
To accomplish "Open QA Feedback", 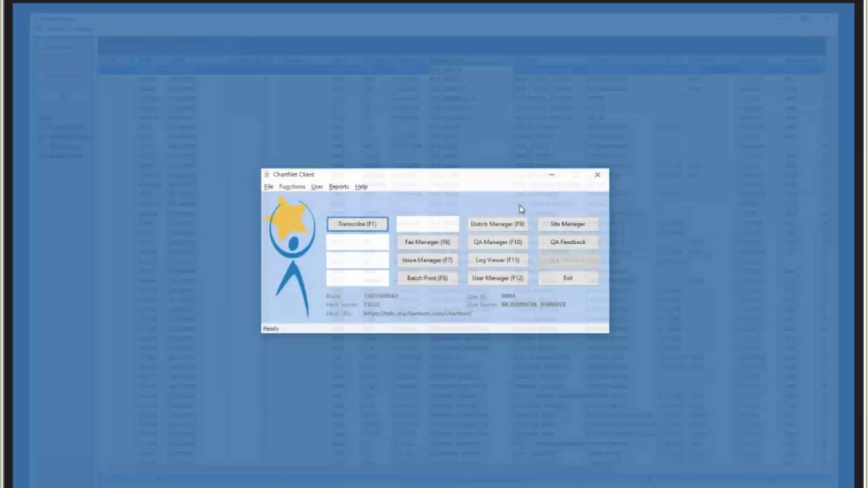I will [568, 242].
